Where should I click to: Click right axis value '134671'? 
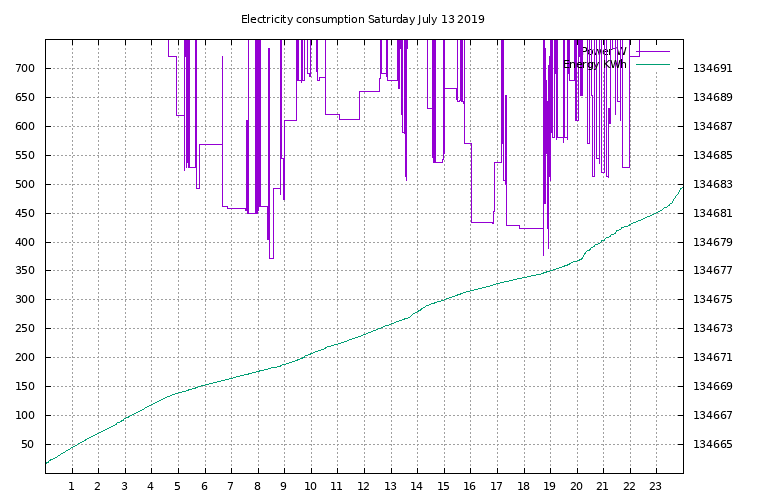[x=713, y=357]
